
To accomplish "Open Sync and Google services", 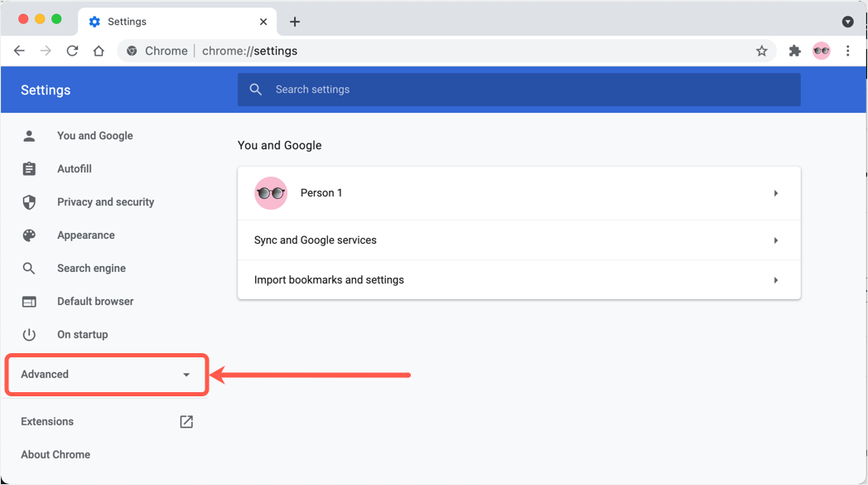I will pyautogui.click(x=518, y=240).
